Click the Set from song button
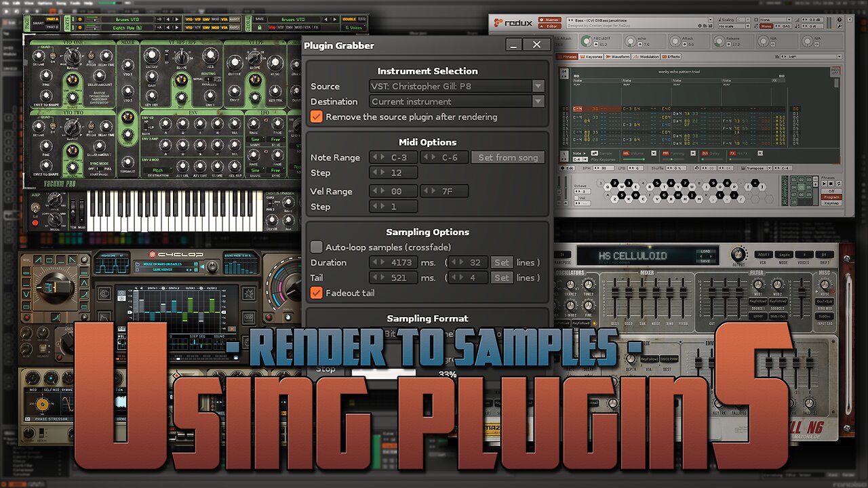This screenshot has height=488, width=868. [508, 157]
